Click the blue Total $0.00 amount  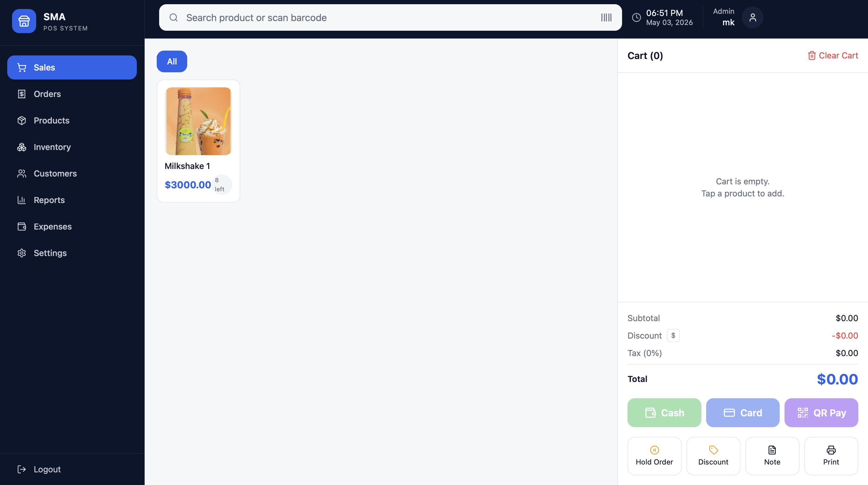click(x=837, y=379)
